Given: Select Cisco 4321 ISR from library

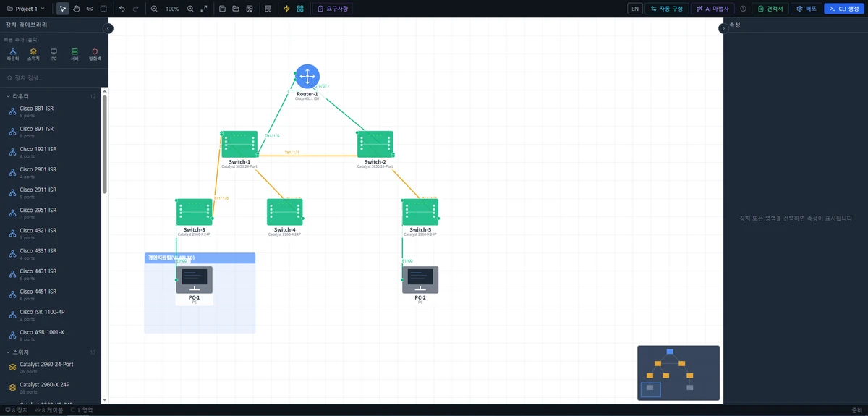Looking at the screenshot, I should (x=51, y=234).
